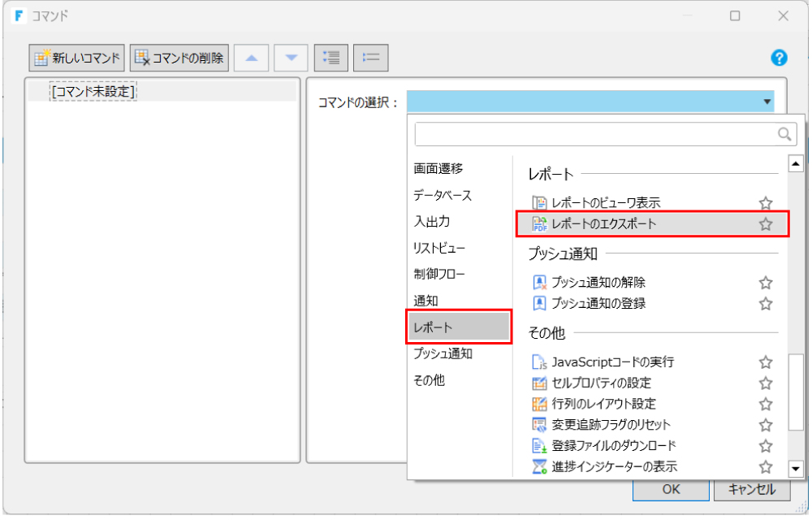The height and width of the screenshot is (520, 812).
Task: Favorite レポートのエクスポート with its star
Action: (765, 224)
